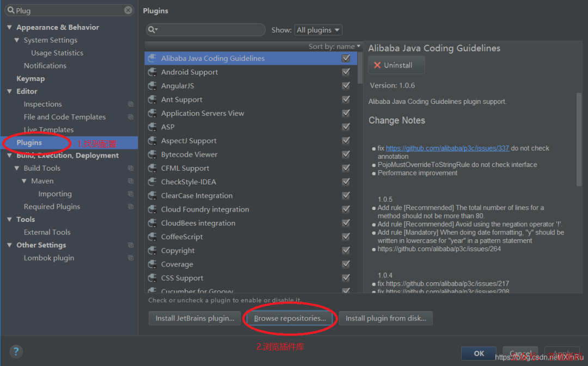Click the Alibaba Java Coding Guidelines plugin icon
The image size is (588, 366).
(x=152, y=58)
